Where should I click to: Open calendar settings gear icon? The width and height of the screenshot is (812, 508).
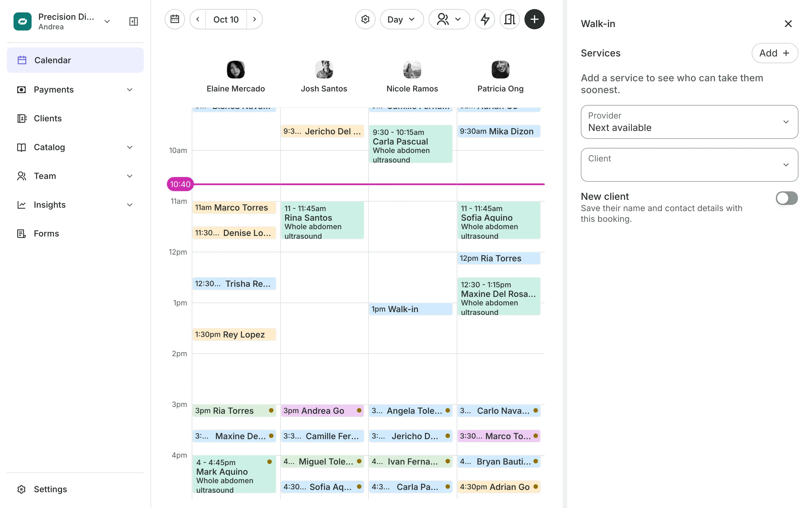click(x=365, y=19)
